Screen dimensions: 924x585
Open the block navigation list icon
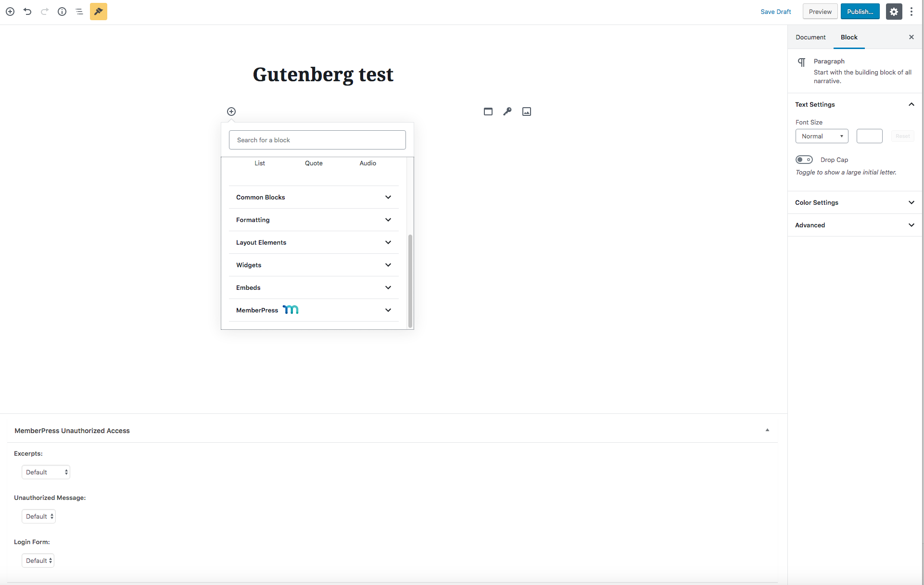click(79, 12)
